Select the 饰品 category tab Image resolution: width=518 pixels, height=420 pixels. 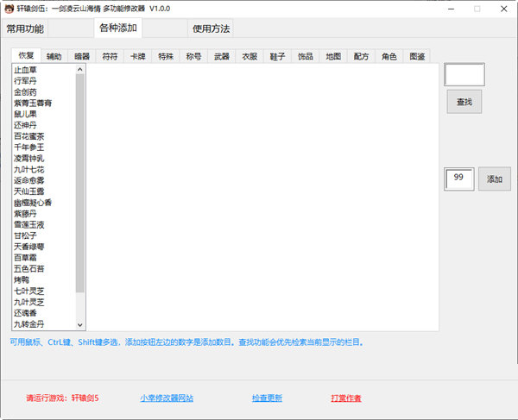click(x=306, y=56)
